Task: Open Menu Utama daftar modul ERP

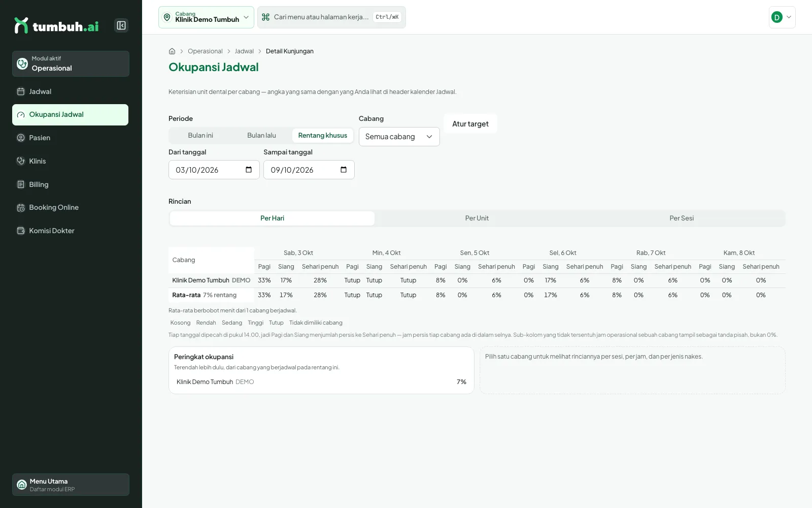Action: pos(71,485)
